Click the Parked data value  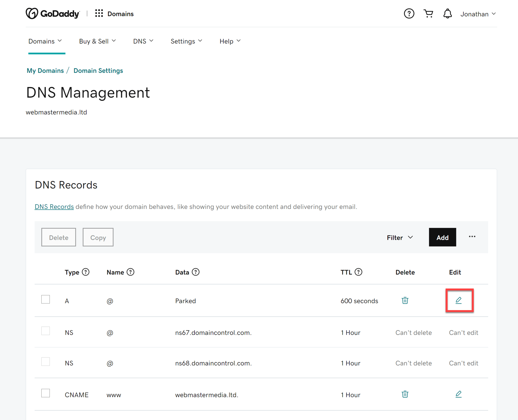[x=185, y=301]
